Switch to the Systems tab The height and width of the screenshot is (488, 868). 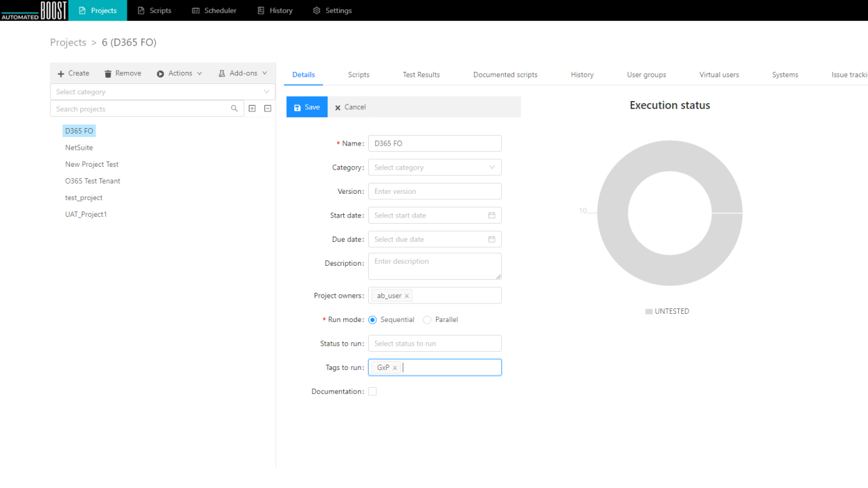click(785, 75)
